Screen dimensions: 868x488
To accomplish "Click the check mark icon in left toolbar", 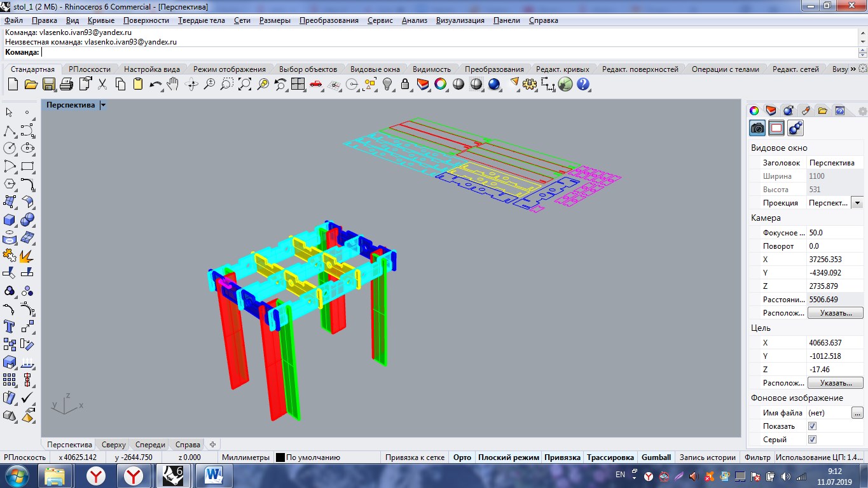I will click(x=27, y=398).
